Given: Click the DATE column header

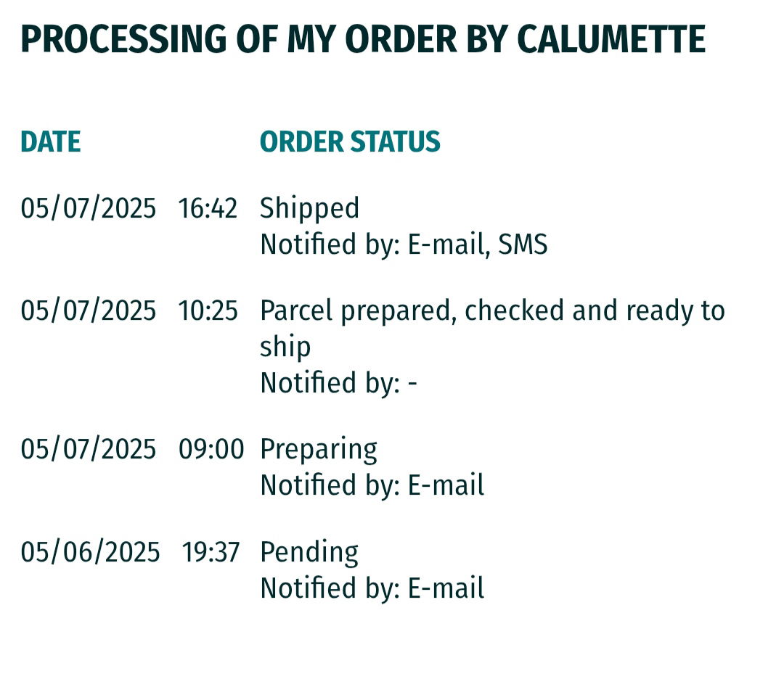Looking at the screenshot, I should click(x=50, y=142).
